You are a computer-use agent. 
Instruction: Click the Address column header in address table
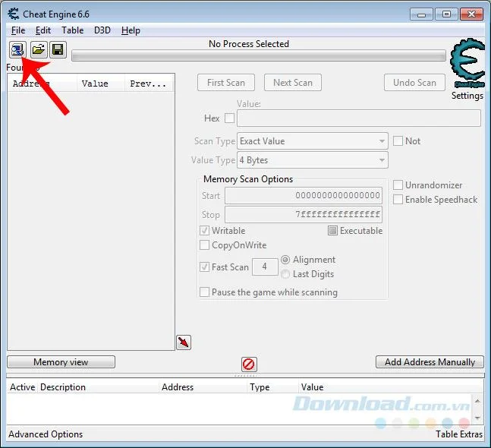(x=203, y=387)
